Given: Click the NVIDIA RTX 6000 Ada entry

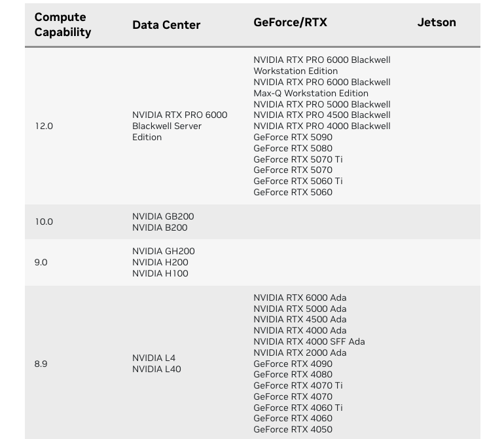Looking at the screenshot, I should [300, 297].
